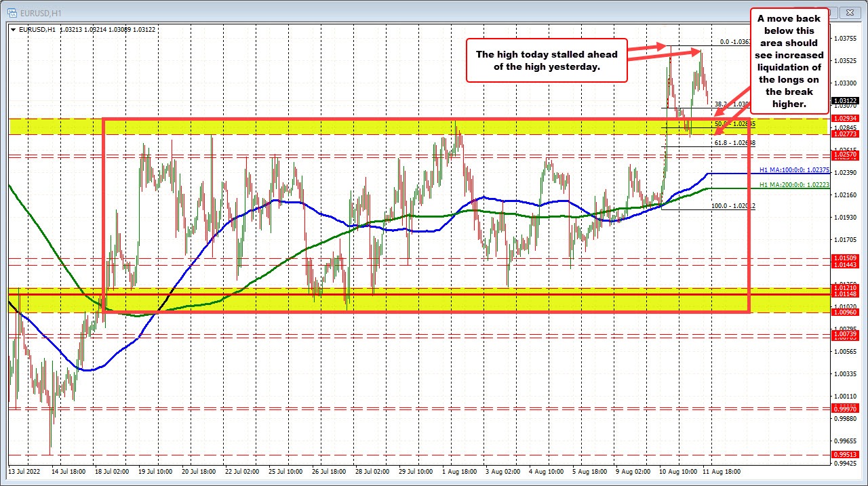Click the 1.03525 price scale value
Viewport: 868px width, 486px height.
click(845, 60)
